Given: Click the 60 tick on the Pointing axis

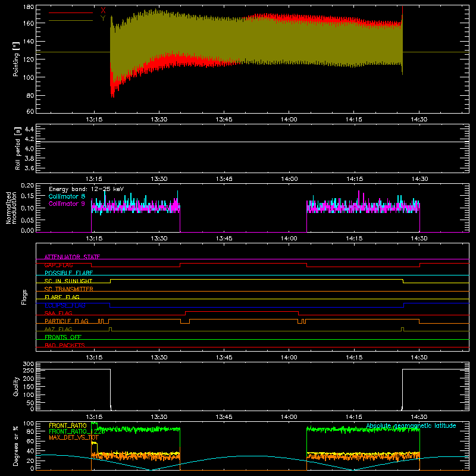Looking at the screenshot, I should [30, 111].
